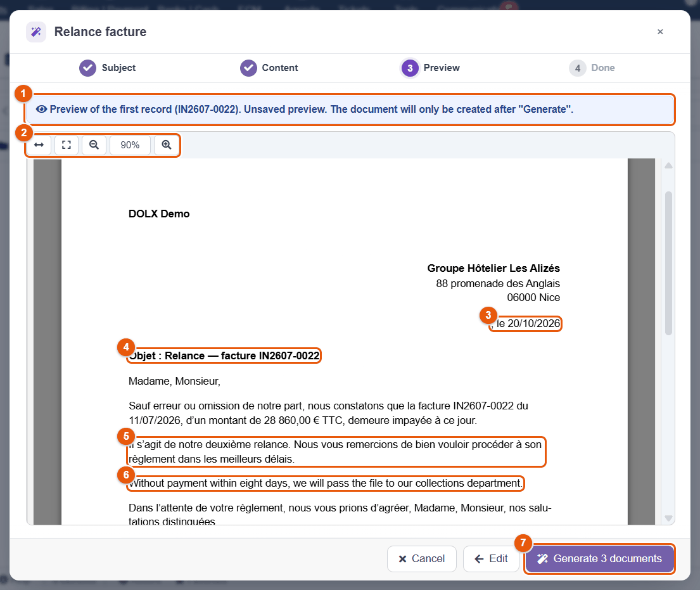Click the paragraph starting 'Sauf erreur ou omission'

pyautogui.click(x=329, y=413)
